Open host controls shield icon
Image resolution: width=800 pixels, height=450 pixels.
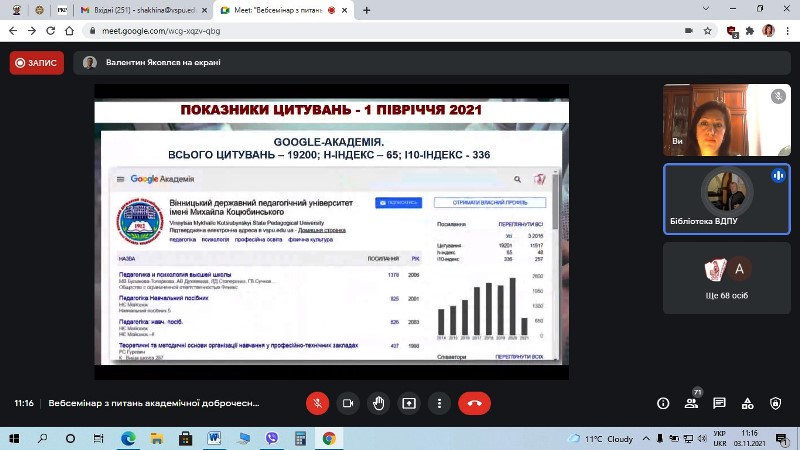pyautogui.click(x=776, y=404)
